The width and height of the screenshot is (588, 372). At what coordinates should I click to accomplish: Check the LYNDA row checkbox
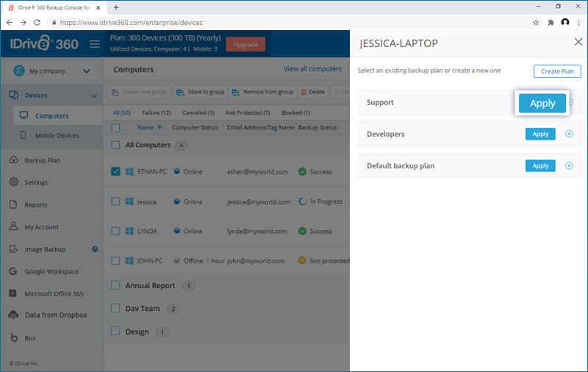point(115,231)
